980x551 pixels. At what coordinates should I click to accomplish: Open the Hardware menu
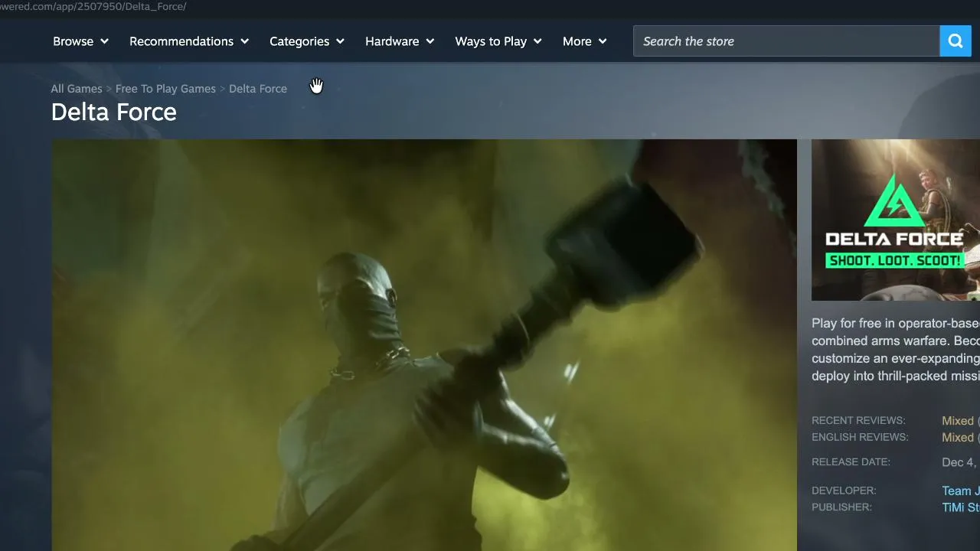coord(400,41)
